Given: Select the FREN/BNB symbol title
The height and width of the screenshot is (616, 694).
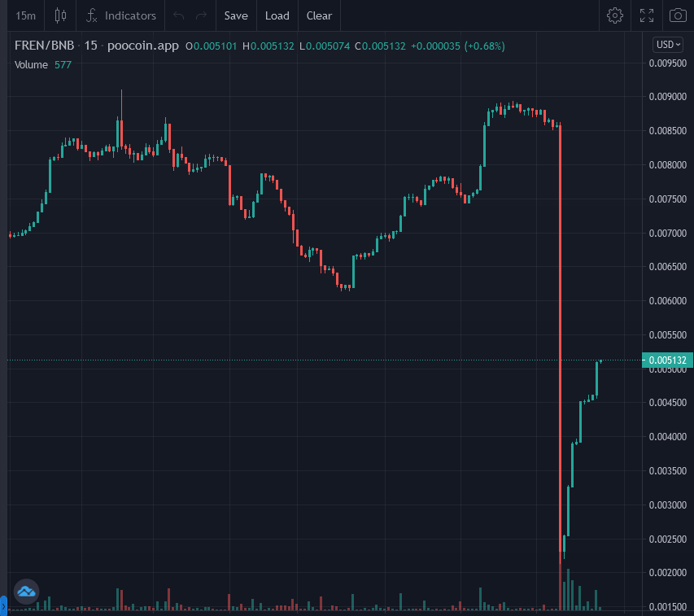Looking at the screenshot, I should coord(44,46).
